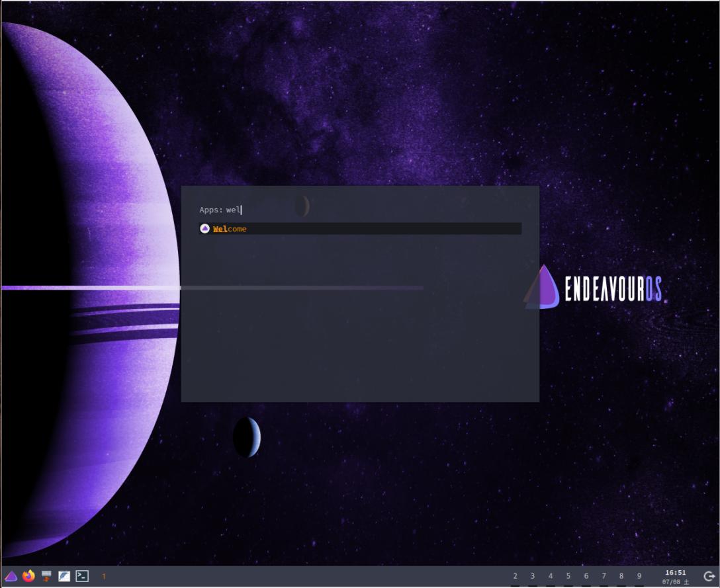Open the text editor feather icon
Screen dimensions: 720x588
click(64, 576)
